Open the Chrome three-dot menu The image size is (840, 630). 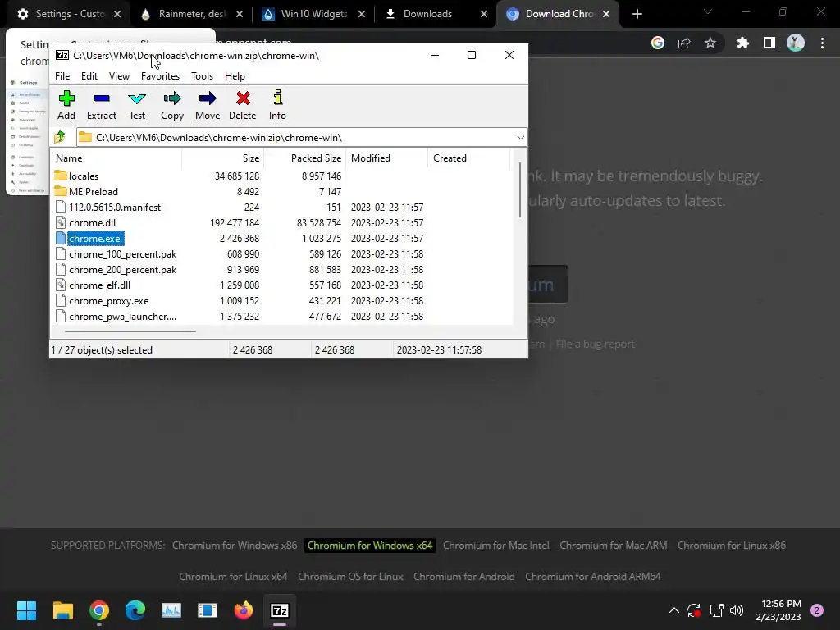822,43
